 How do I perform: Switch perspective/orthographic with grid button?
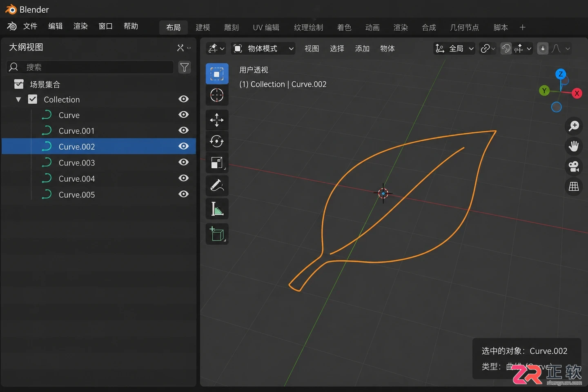[574, 187]
